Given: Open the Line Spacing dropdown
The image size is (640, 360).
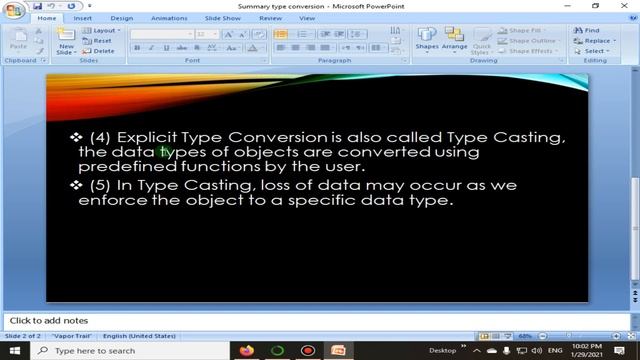Looking at the screenshot, I should (357, 34).
